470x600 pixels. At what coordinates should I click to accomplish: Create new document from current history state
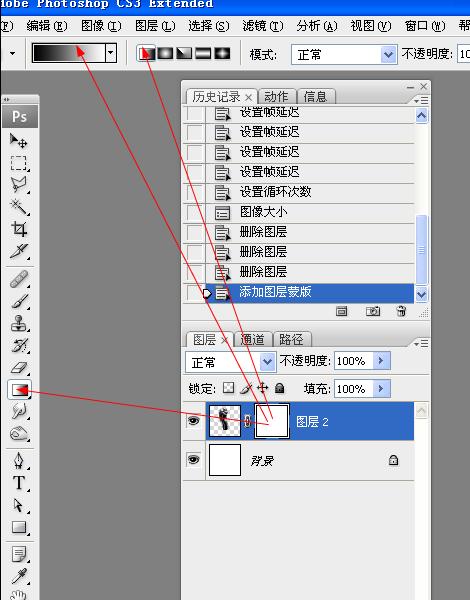pos(341,311)
